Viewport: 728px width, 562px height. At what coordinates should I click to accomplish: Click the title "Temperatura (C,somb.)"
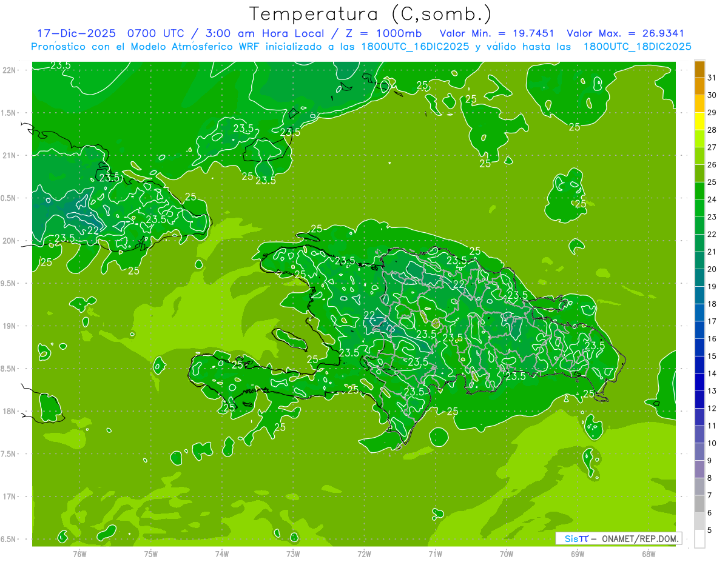pos(370,14)
